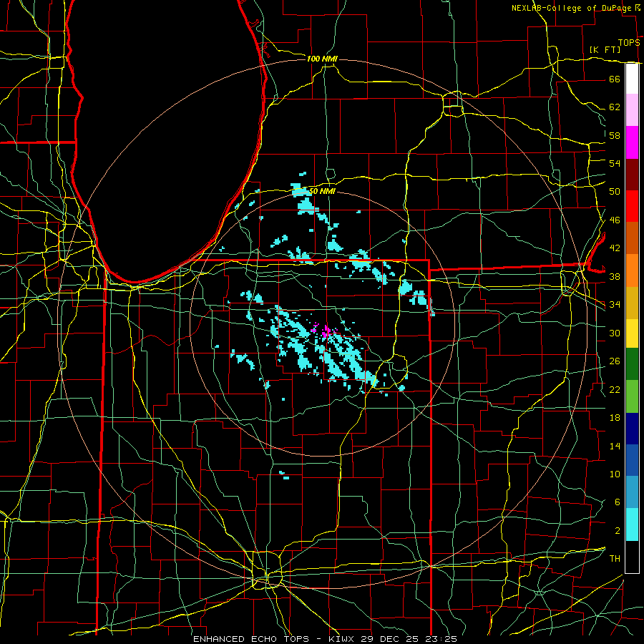The image size is (644, 644).
Task: Click the "26" legend value
Action: coord(615,361)
